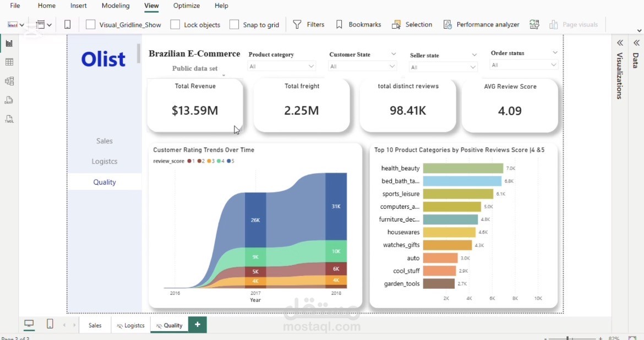Click the zoom in plus icon
The height and width of the screenshot is (340, 644).
pos(600,338)
